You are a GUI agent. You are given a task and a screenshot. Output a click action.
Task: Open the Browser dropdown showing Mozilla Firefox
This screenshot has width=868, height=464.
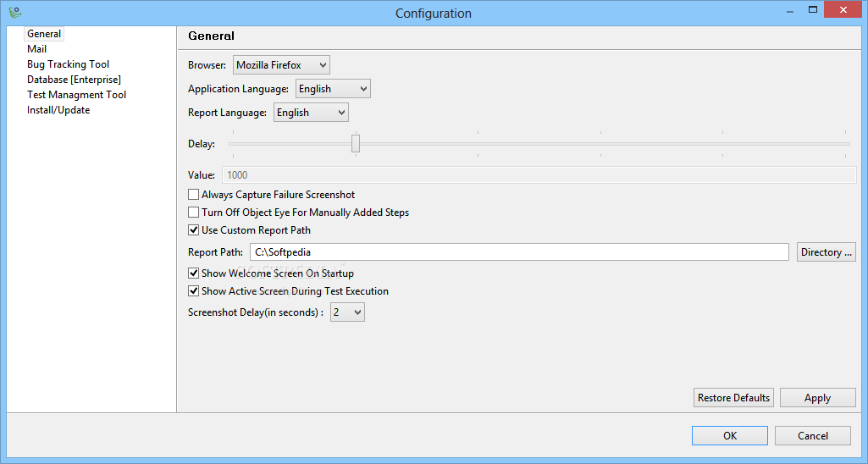click(x=281, y=65)
